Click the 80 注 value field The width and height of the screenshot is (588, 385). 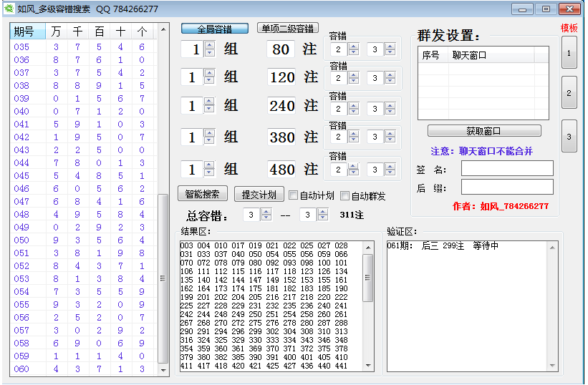pyautogui.click(x=281, y=49)
